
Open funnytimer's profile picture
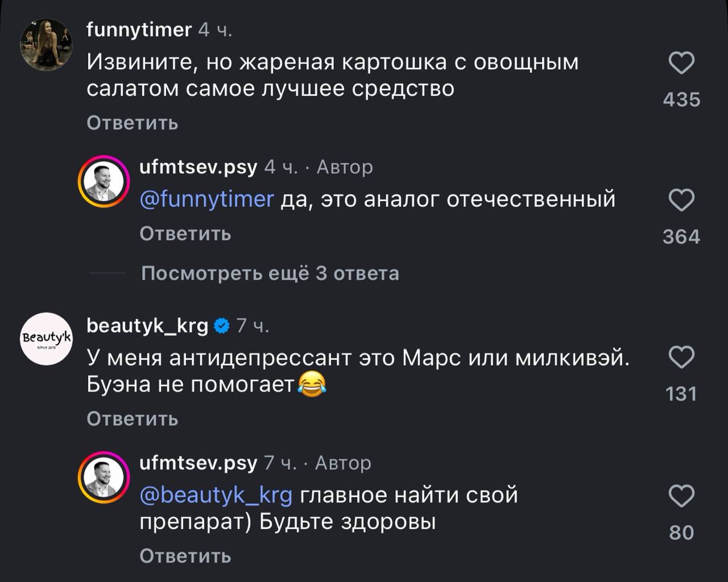click(x=46, y=45)
